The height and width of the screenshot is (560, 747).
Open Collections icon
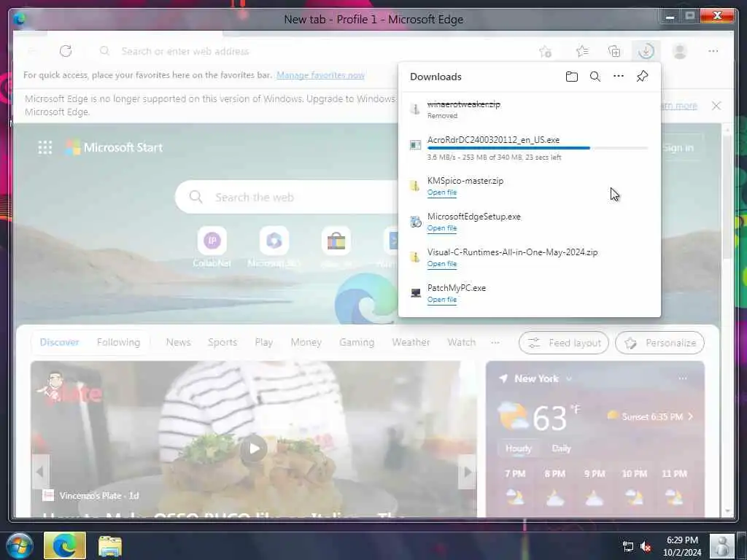tap(614, 51)
